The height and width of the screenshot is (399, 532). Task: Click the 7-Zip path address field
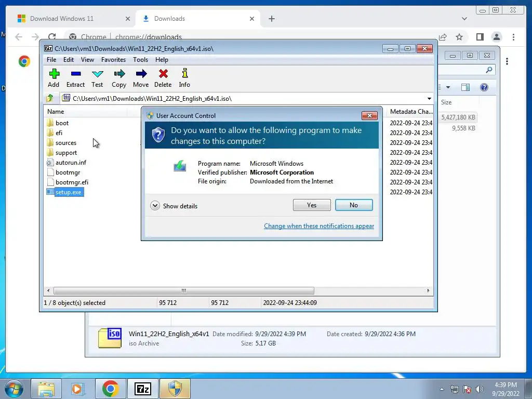point(244,99)
